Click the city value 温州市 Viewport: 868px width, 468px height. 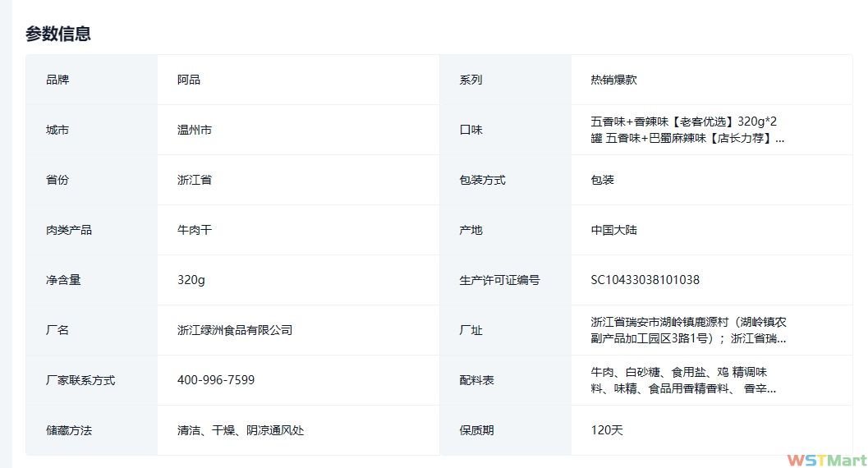[195, 130]
